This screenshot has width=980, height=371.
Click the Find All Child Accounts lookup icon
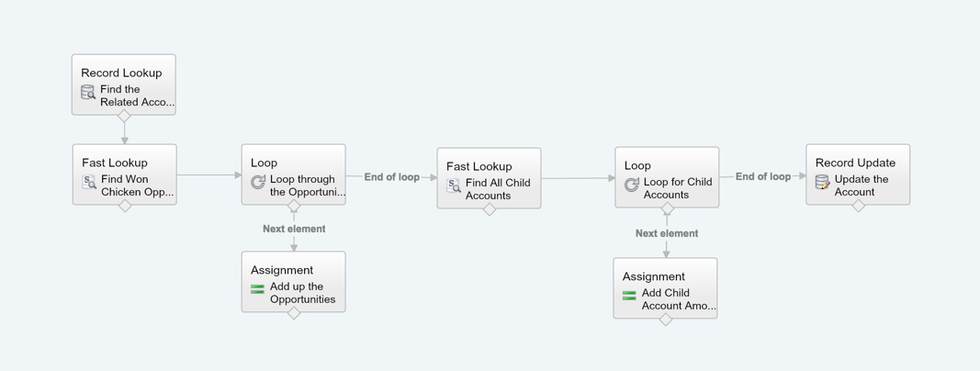point(454,185)
